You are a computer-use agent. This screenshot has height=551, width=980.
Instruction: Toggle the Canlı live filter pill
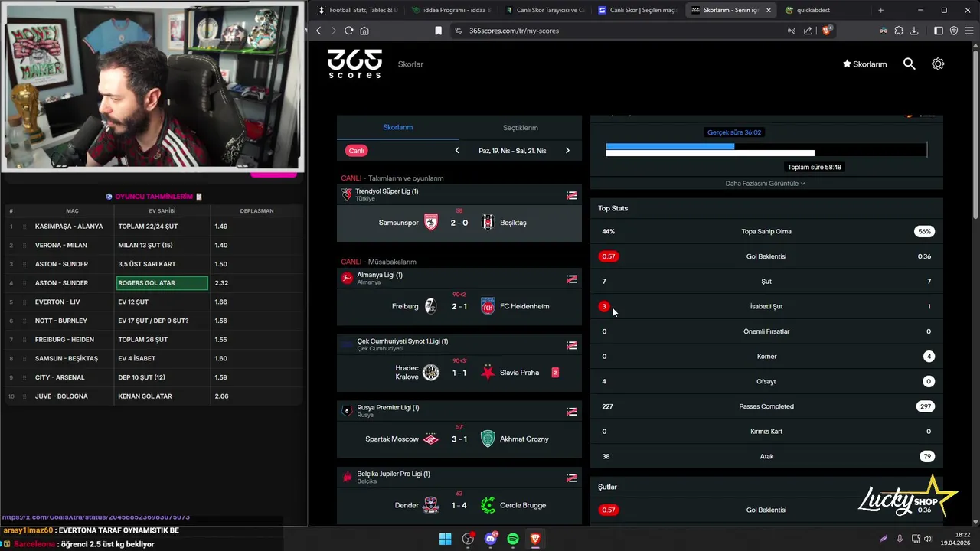356,151
